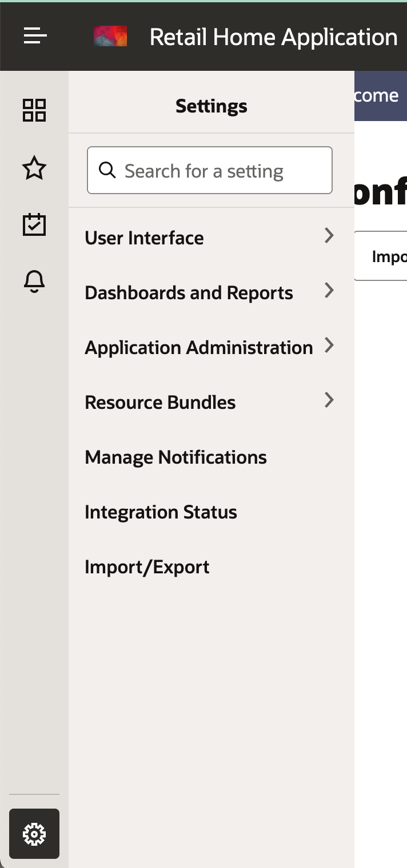Open the Import/Export settings item
Image resolution: width=407 pixels, height=868 pixels.
point(147,567)
